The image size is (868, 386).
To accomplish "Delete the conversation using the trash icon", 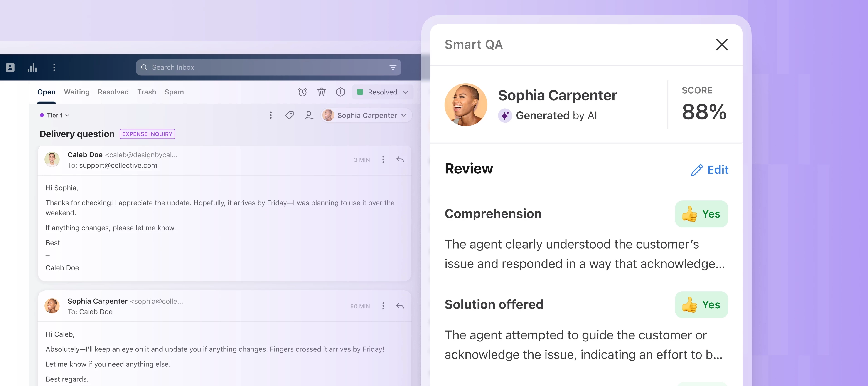I will point(322,92).
